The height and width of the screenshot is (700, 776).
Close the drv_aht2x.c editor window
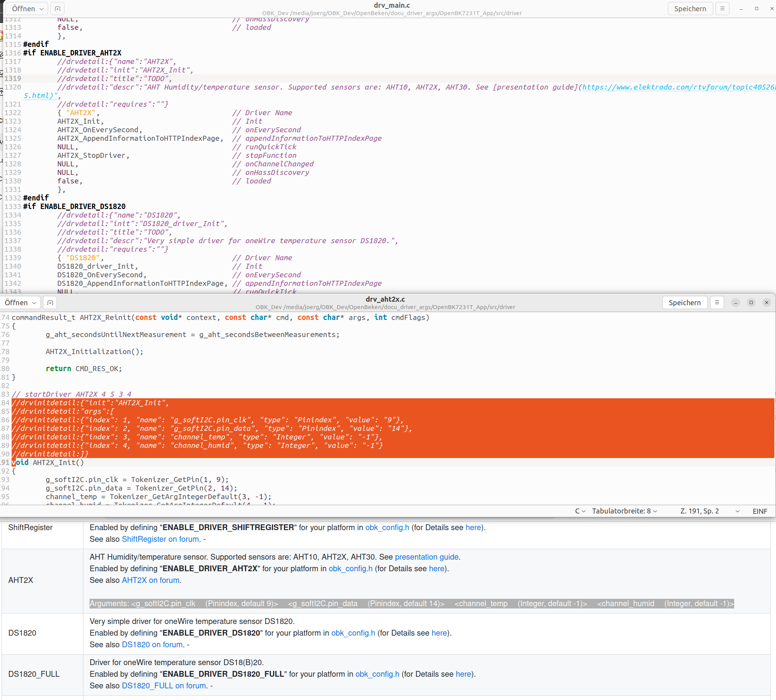pyautogui.click(x=766, y=302)
